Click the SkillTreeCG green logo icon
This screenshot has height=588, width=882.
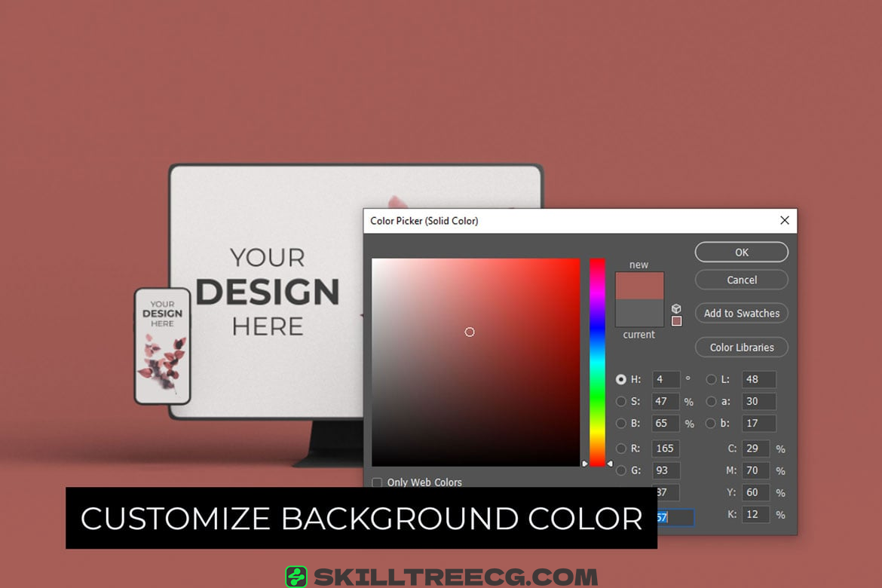(x=296, y=577)
